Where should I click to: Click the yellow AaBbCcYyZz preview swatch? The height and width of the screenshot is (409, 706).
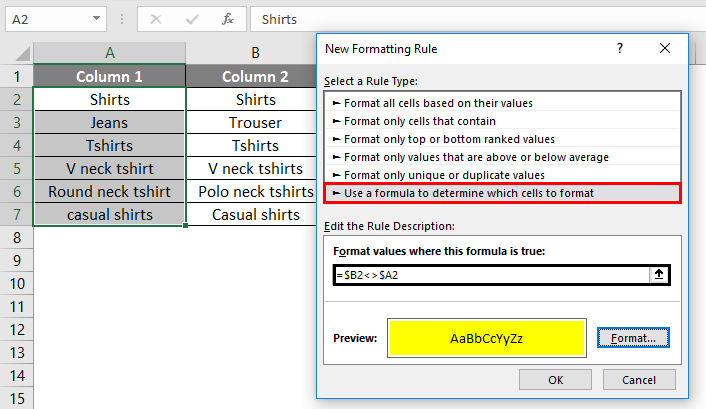point(485,339)
